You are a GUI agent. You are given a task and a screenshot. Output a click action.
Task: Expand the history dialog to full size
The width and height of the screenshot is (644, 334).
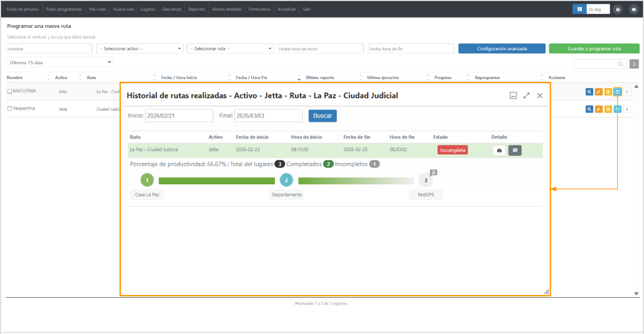(x=526, y=96)
